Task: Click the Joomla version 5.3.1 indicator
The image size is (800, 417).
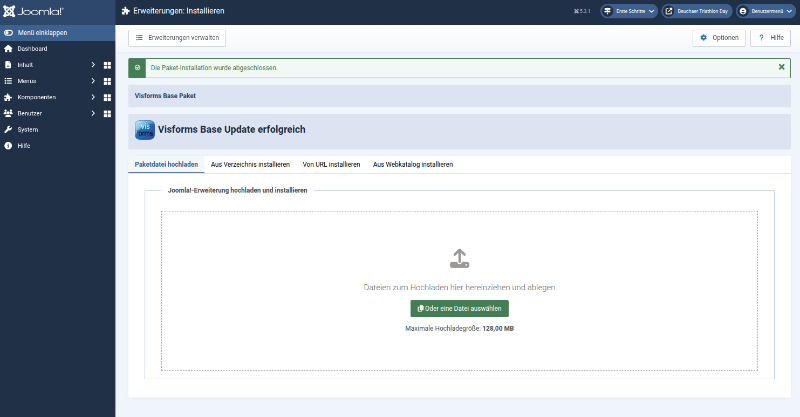Action: [582, 11]
